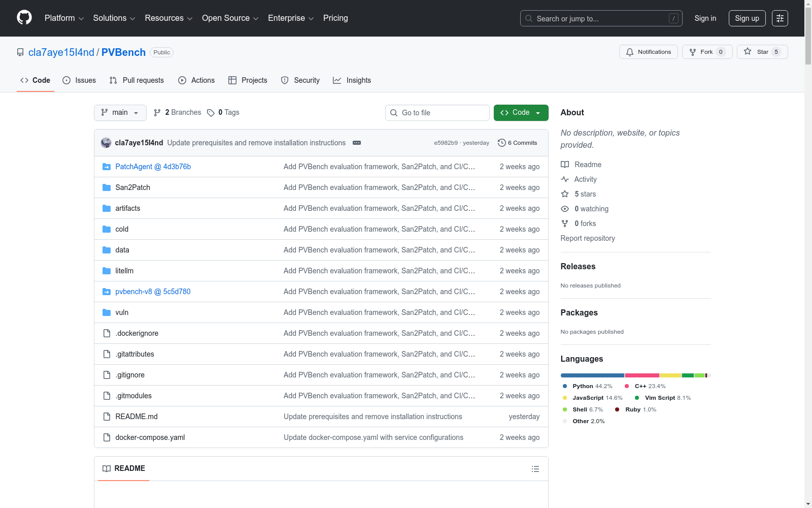Image resolution: width=812 pixels, height=508 pixels.
Task: Switch to the Issues tab
Action: (x=79, y=80)
